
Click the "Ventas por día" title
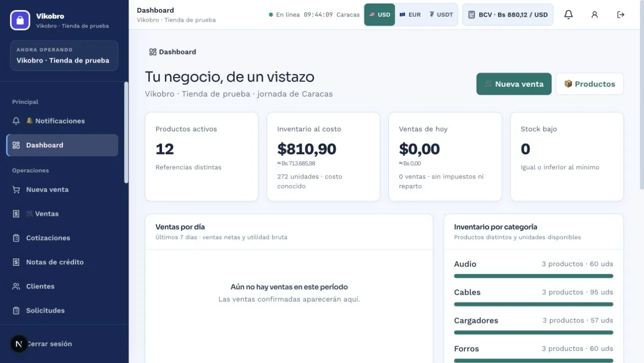pyautogui.click(x=180, y=227)
